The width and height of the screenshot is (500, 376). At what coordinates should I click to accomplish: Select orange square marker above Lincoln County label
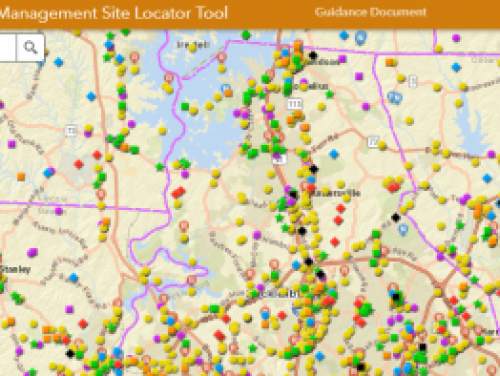pos(21,177)
